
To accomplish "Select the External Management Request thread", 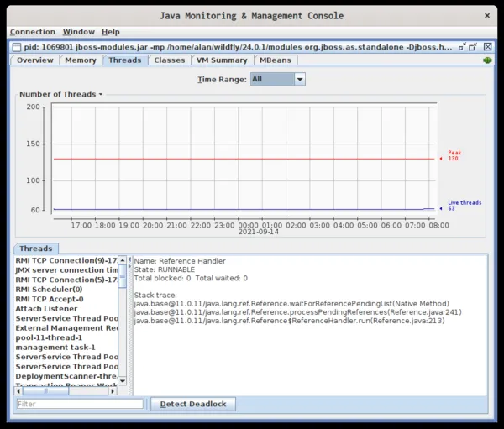I will (66, 327).
